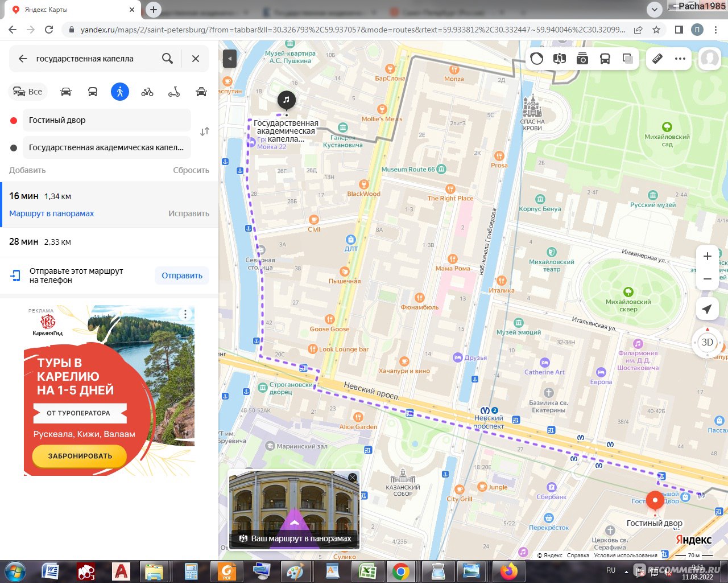Clear the search with the X button
This screenshot has height=584, width=728.
[x=196, y=58]
